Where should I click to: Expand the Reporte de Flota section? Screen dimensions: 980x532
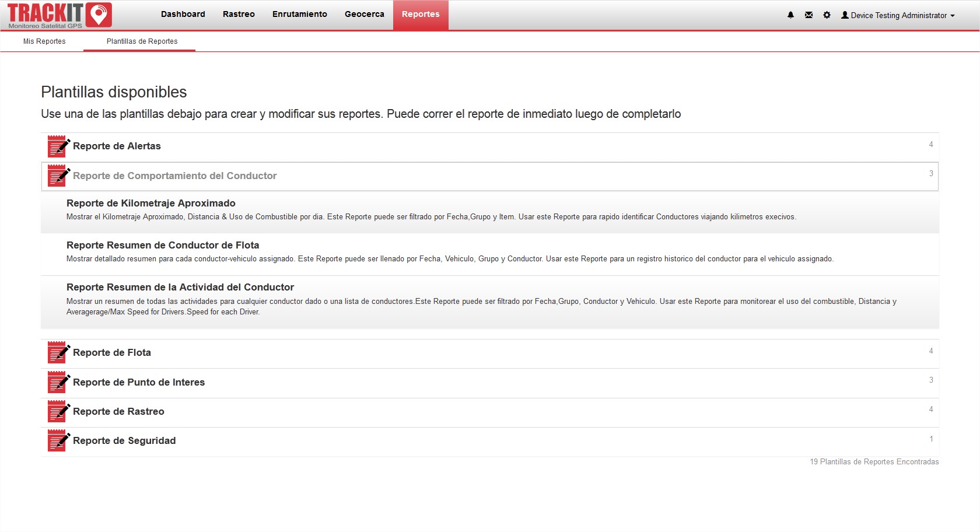[x=112, y=353]
